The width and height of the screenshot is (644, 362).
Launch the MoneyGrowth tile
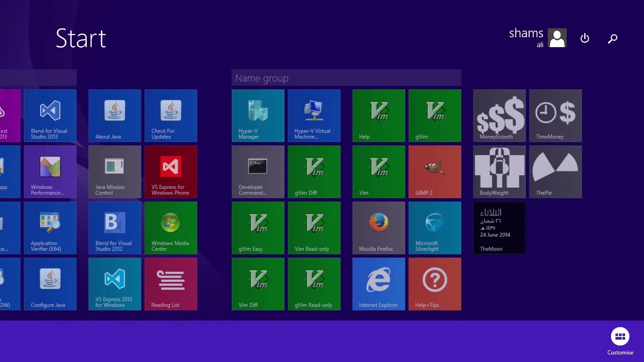click(x=499, y=115)
